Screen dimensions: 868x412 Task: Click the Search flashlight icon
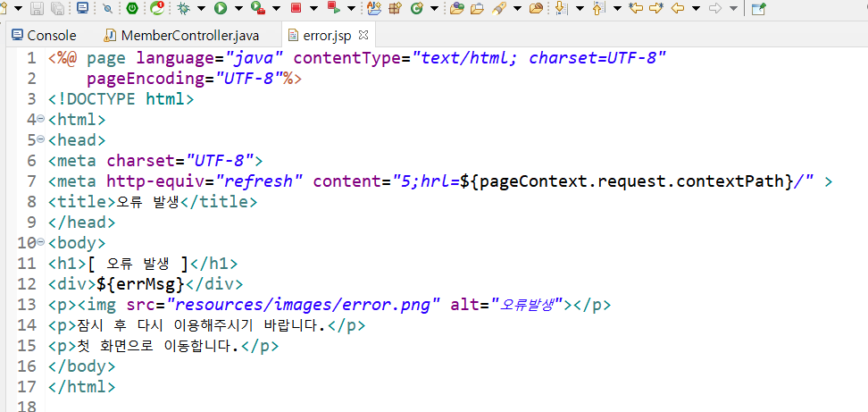pyautogui.click(x=499, y=8)
